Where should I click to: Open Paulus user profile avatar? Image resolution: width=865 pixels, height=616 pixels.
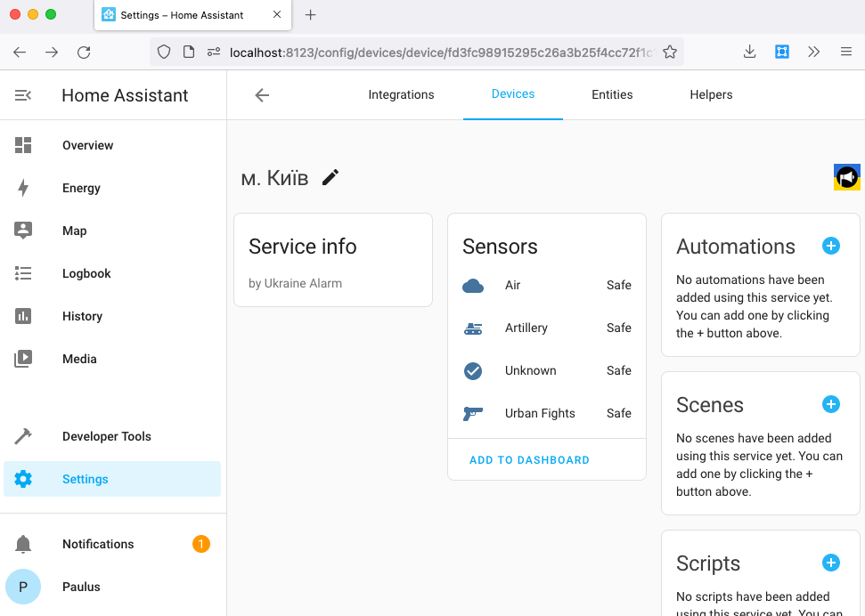[x=23, y=587]
